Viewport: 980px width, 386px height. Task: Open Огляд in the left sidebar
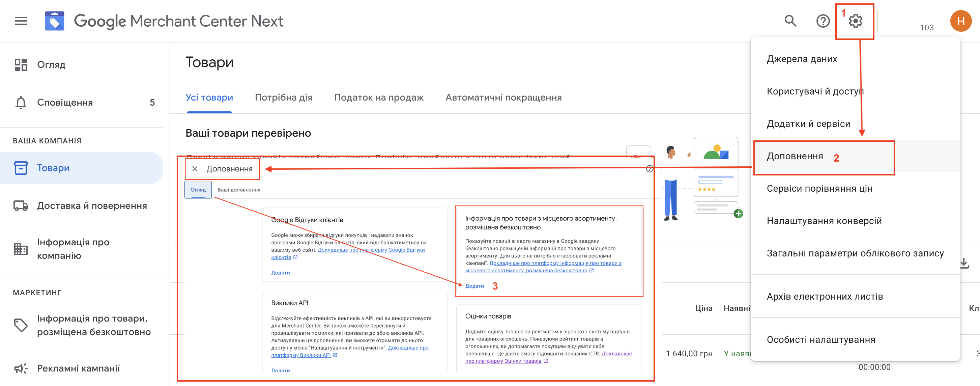click(x=81, y=65)
